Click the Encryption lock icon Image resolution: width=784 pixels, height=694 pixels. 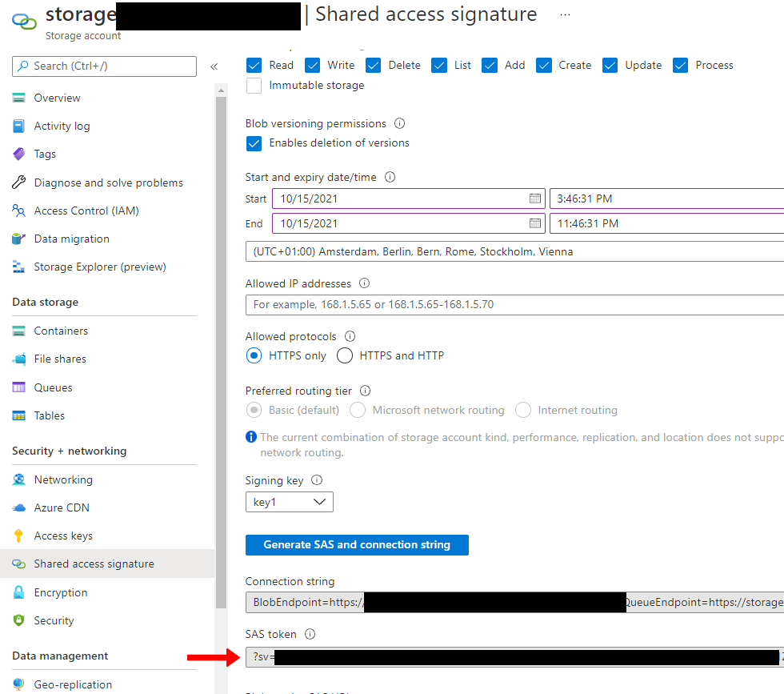pos(18,592)
